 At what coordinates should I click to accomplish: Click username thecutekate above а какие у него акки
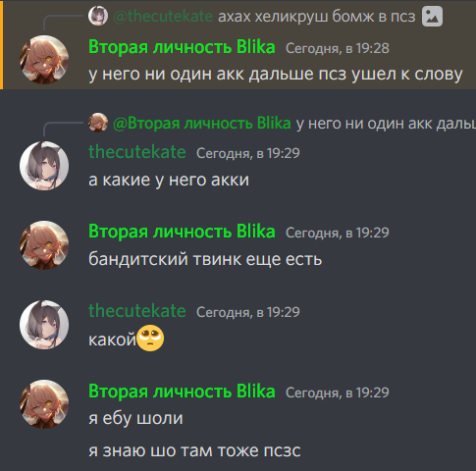(137, 152)
